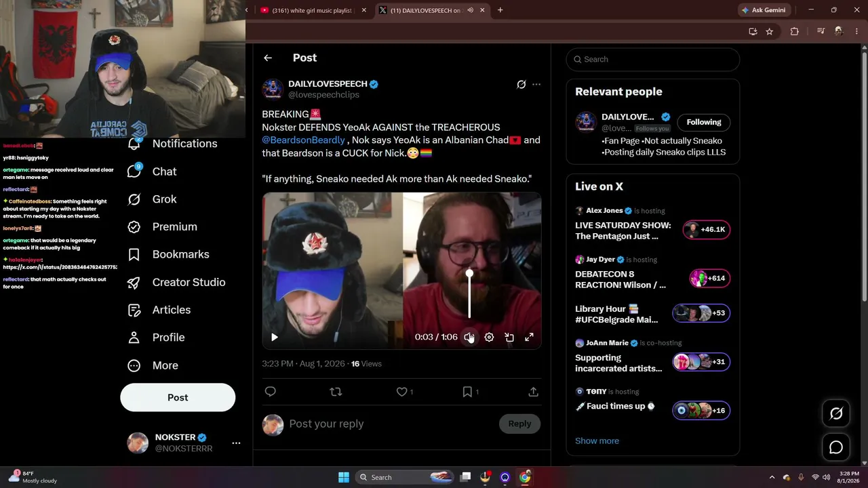This screenshot has height=488, width=868.
Task: Open the Library Hour space
Action: [652, 314]
